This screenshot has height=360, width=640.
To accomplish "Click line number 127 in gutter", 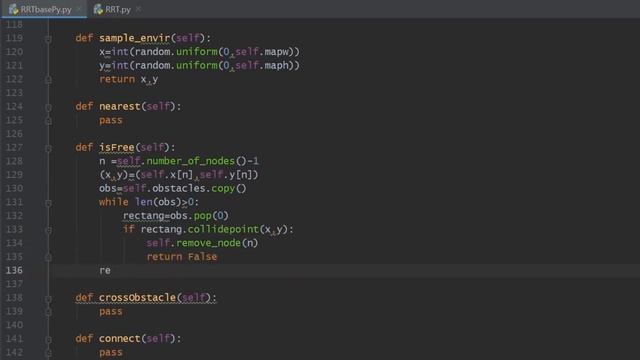I will (x=14, y=147).
